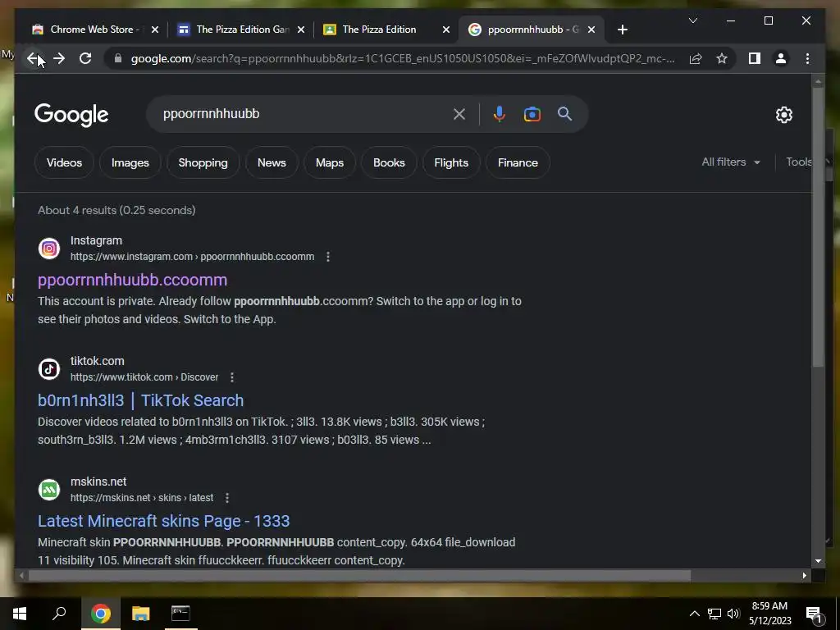The image size is (840, 630).
Task: Bookmark this page with star icon
Action: (x=722, y=58)
